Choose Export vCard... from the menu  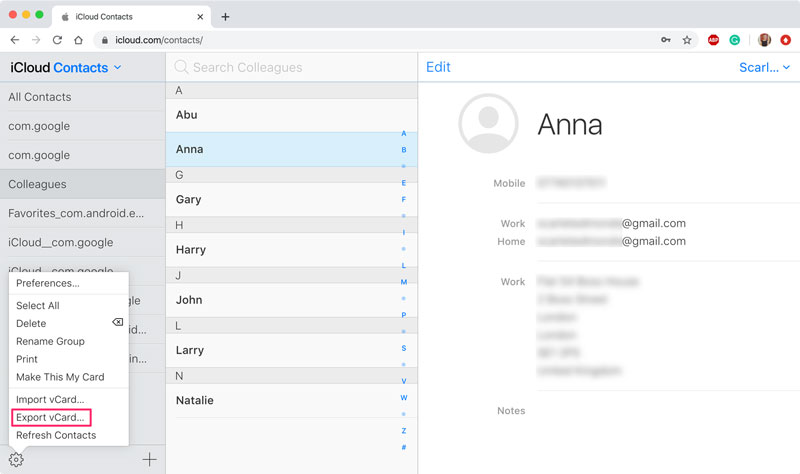click(50, 417)
